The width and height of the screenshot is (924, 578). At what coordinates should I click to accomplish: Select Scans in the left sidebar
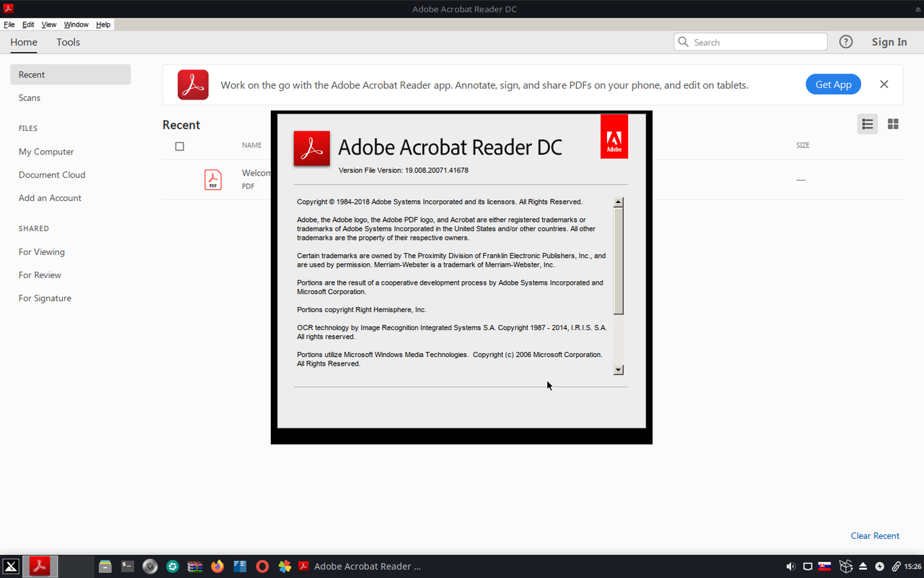[x=30, y=98]
